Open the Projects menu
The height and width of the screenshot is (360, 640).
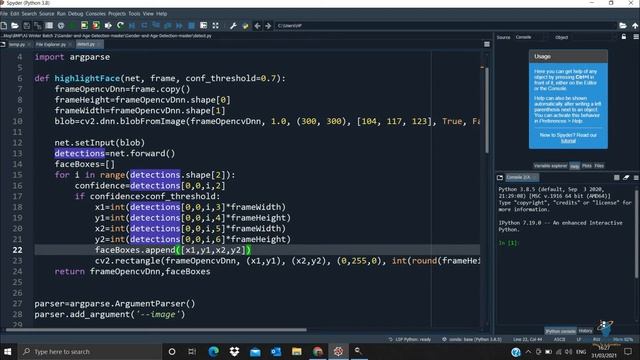coord(117,13)
